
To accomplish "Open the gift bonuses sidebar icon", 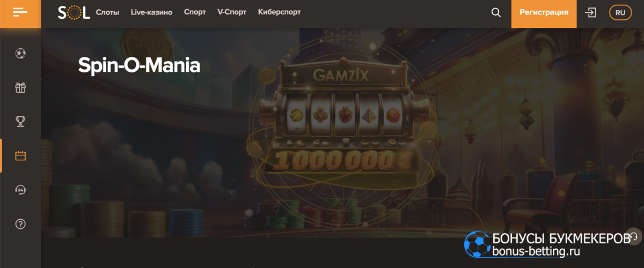I will pyautogui.click(x=20, y=88).
